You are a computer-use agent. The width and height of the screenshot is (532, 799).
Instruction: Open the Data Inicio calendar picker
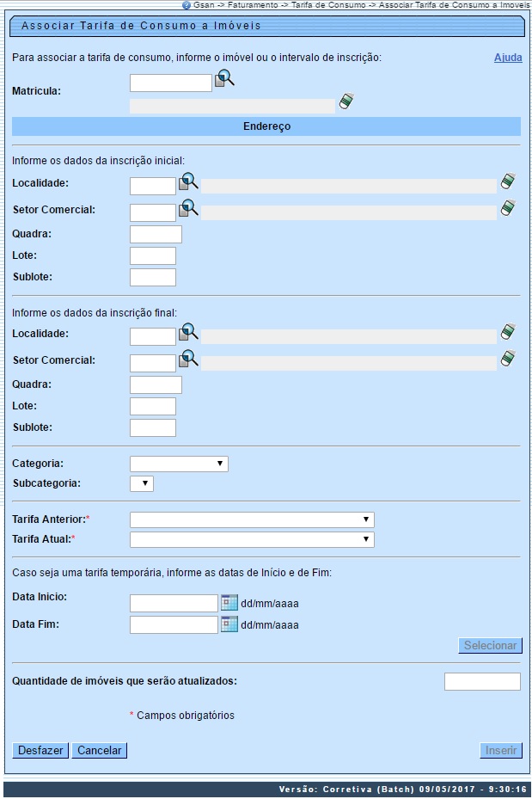pos(229,603)
